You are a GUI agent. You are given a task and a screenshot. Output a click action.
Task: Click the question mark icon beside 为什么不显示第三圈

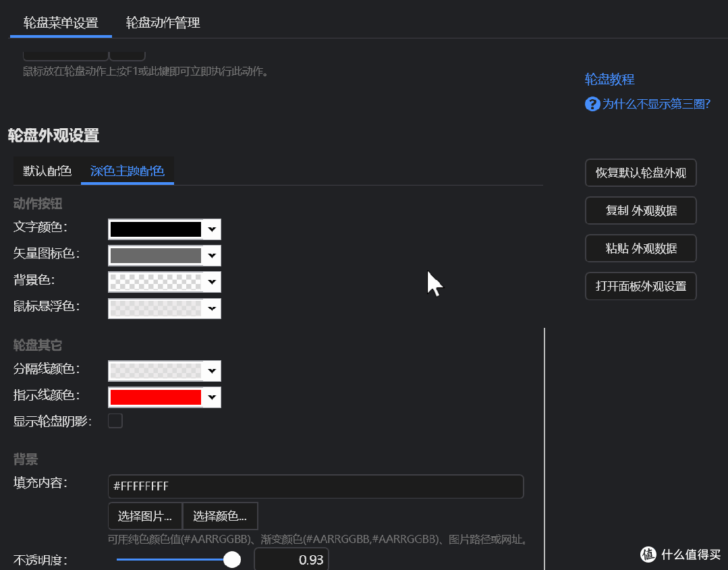click(592, 103)
